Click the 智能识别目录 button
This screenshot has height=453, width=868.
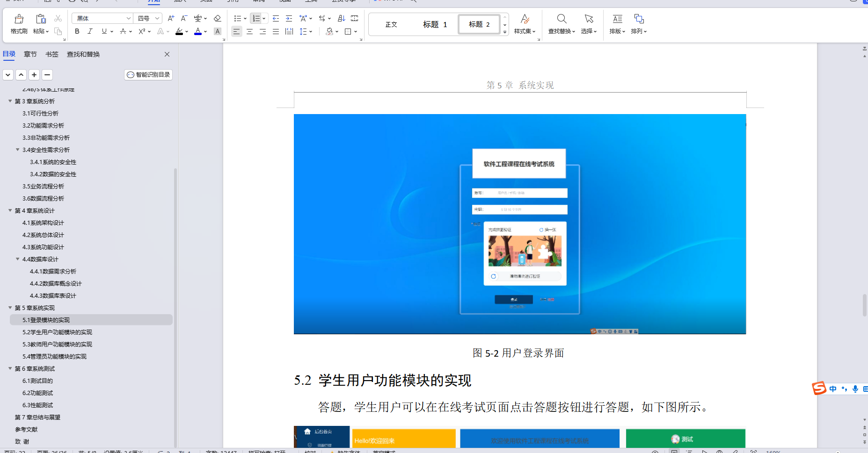148,74
